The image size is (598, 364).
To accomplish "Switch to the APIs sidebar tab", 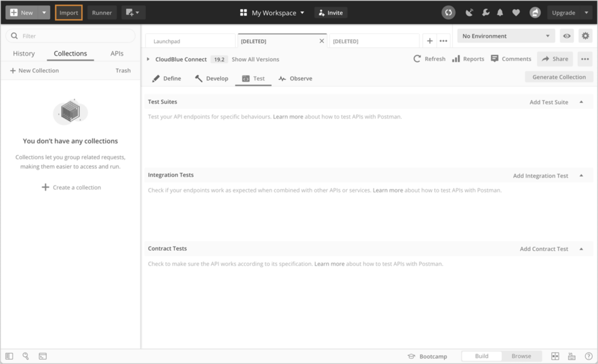I will tap(117, 53).
